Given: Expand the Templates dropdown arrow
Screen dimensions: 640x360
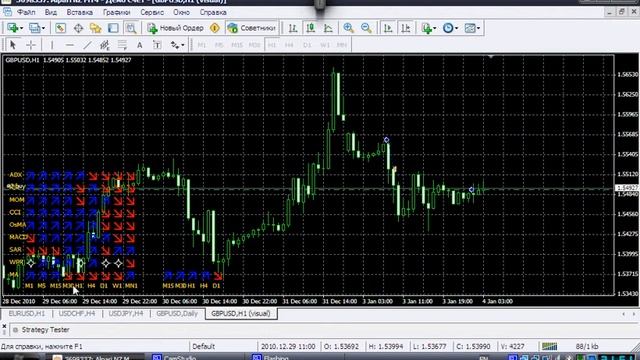Looking at the screenshot, I should click(x=478, y=28).
